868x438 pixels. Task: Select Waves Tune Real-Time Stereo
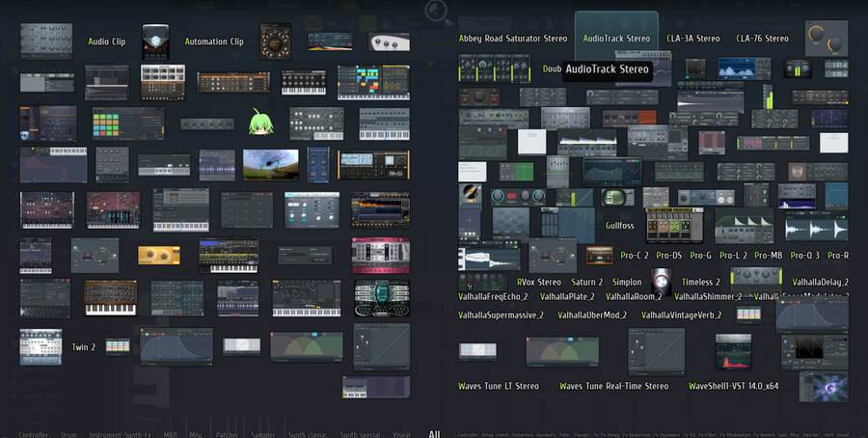point(613,386)
